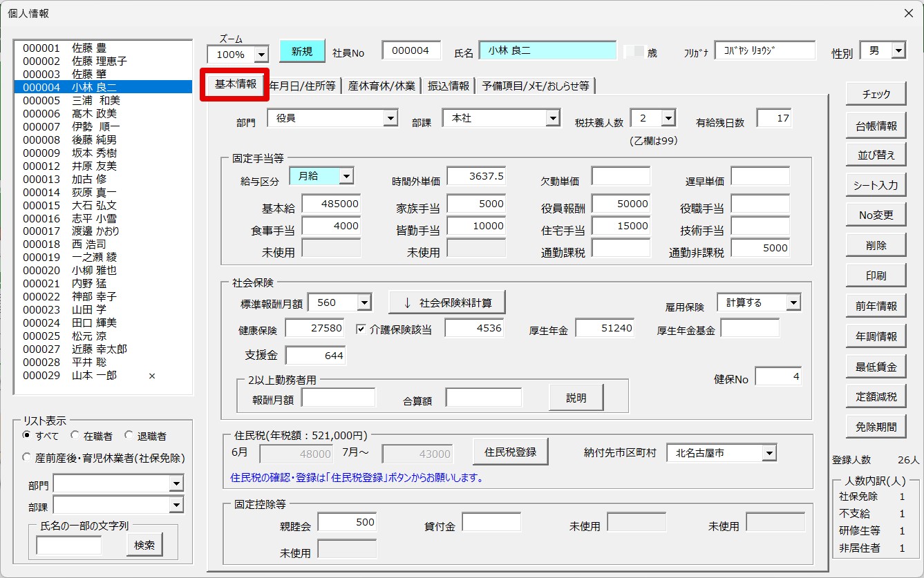
Task: Click the 基本給 input field
Action: tap(330, 204)
